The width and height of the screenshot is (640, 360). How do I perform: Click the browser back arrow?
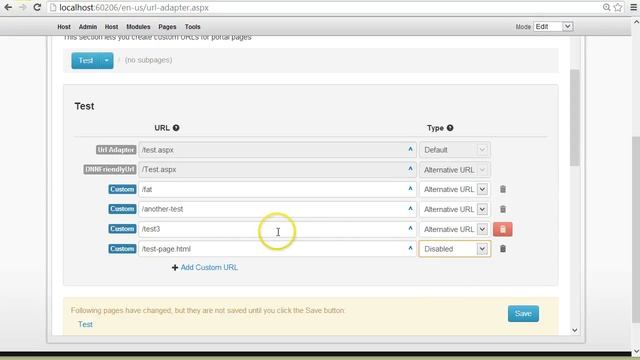point(8,7)
